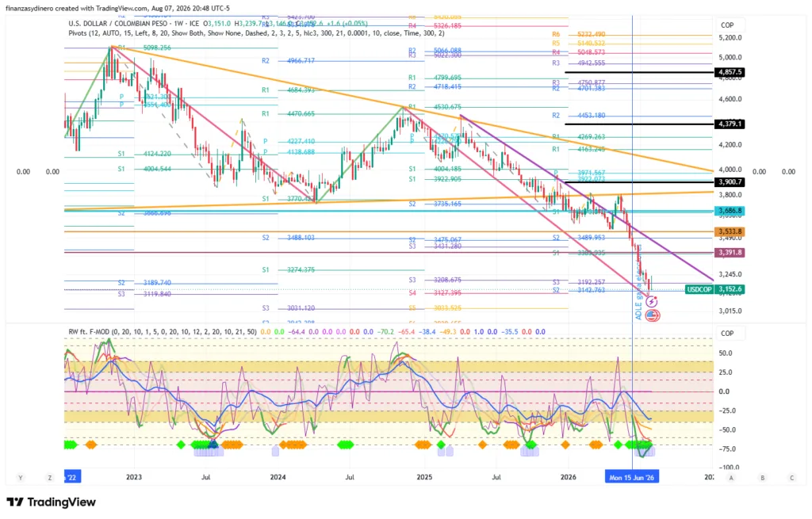812x519 pixels.
Task: Click the S2 3488.103 pivot label
Action: pyautogui.click(x=288, y=238)
